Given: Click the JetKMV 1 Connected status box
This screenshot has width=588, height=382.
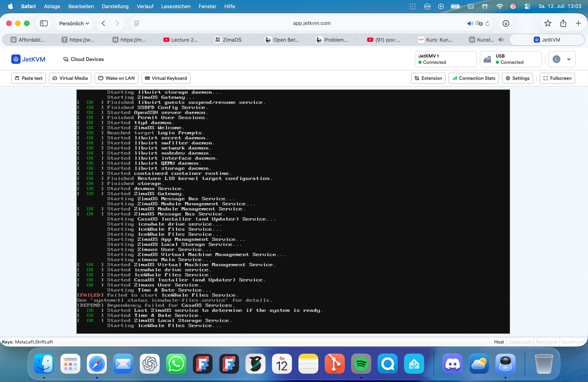Looking at the screenshot, I should point(446,59).
